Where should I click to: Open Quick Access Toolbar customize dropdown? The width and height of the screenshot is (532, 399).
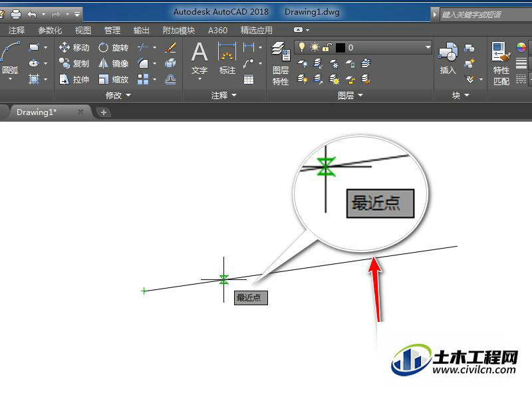pyautogui.click(x=77, y=14)
